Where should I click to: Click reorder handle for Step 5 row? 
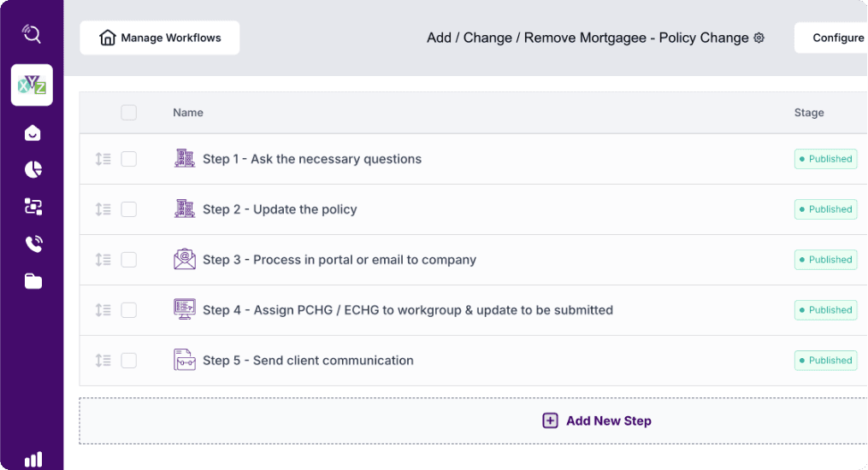103,361
